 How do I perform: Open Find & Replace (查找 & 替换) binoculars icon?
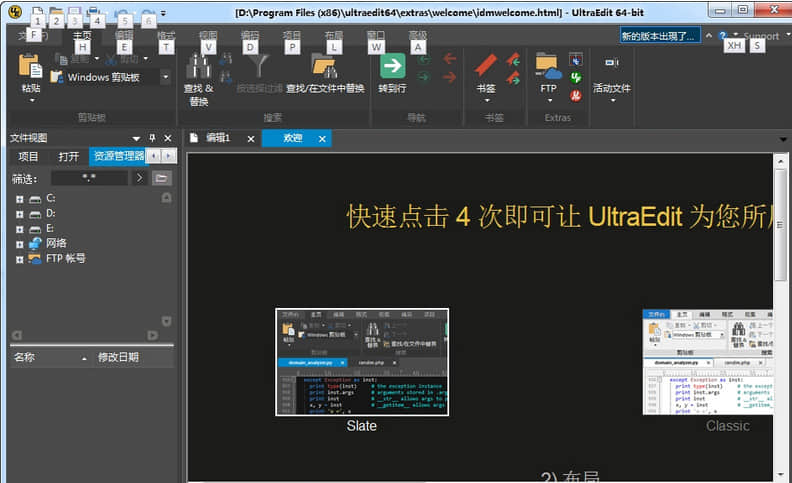199,67
